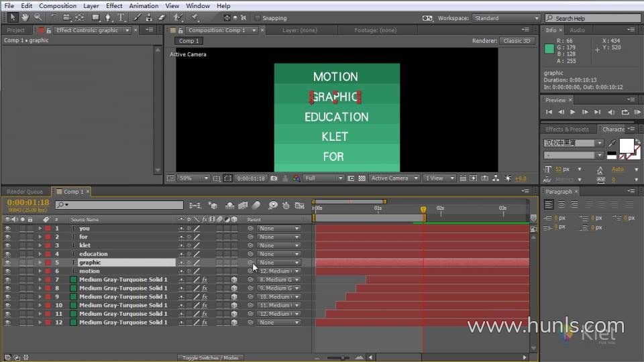
Task: Open the Full resolution dropdown
Action: point(323,178)
